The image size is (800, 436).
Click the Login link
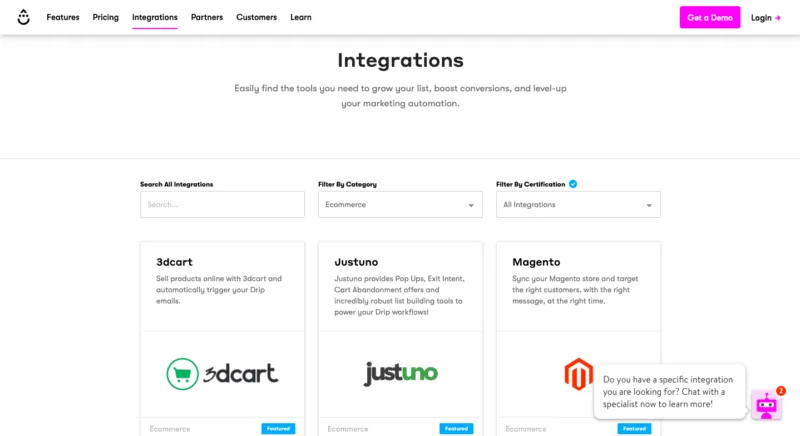tap(761, 18)
